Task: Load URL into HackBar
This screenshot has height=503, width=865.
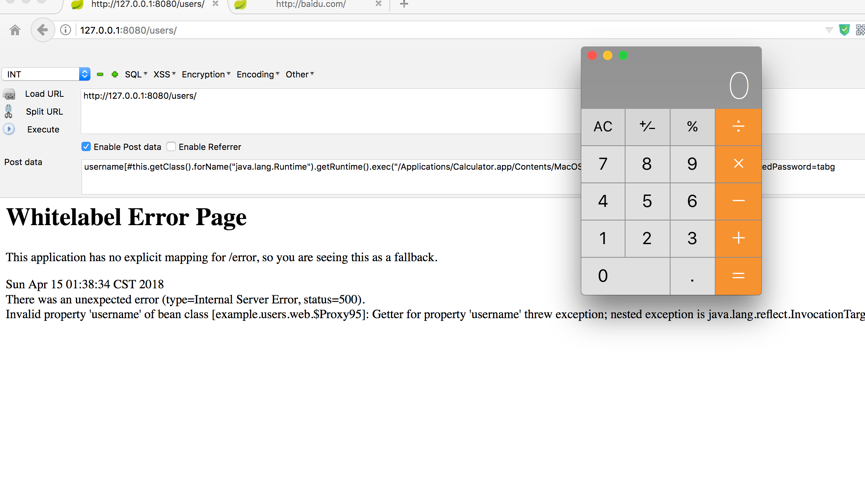Action: (44, 94)
